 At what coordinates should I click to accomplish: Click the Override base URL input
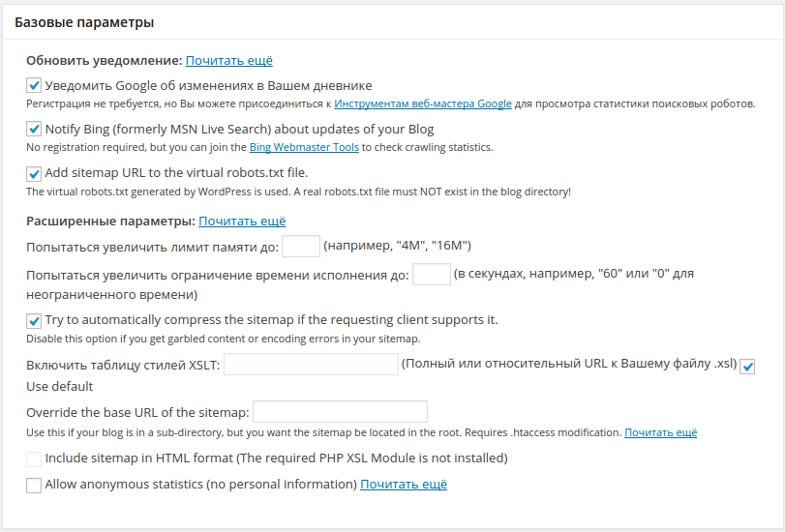[340, 412]
